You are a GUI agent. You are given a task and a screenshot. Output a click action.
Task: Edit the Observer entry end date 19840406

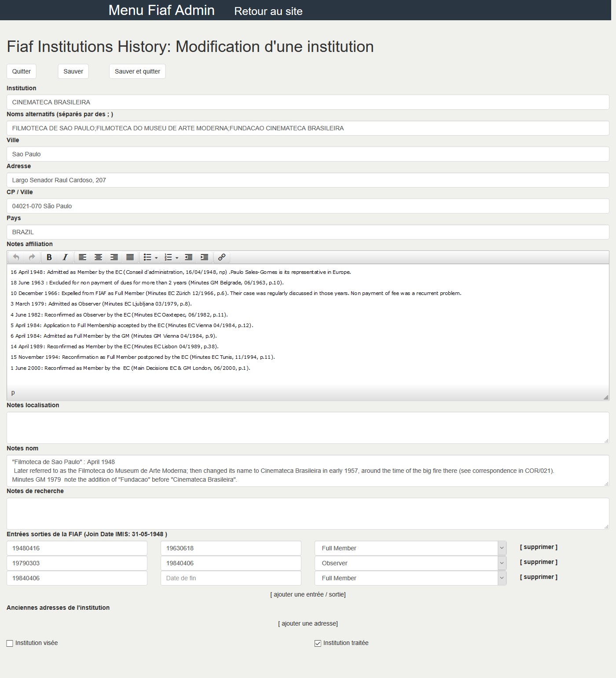click(x=231, y=563)
